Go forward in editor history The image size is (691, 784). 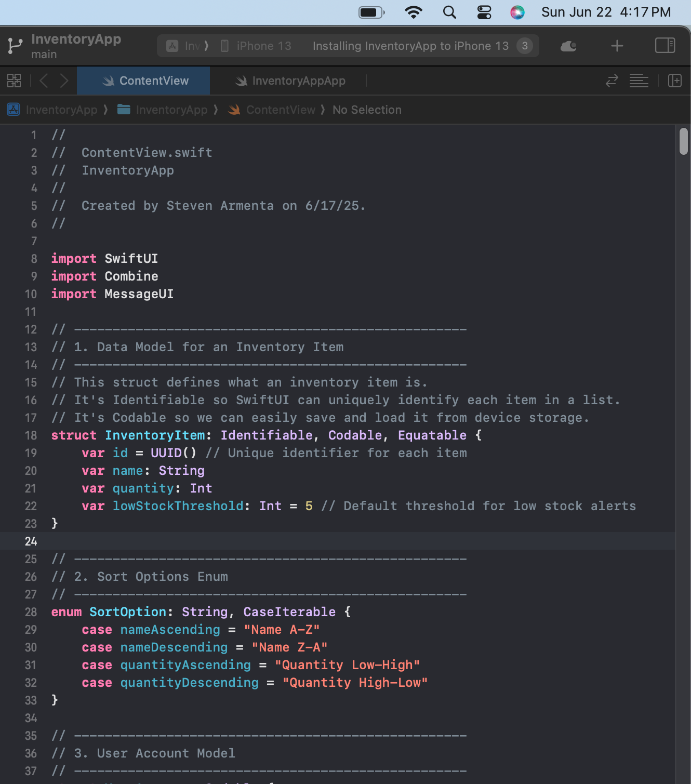tap(64, 81)
